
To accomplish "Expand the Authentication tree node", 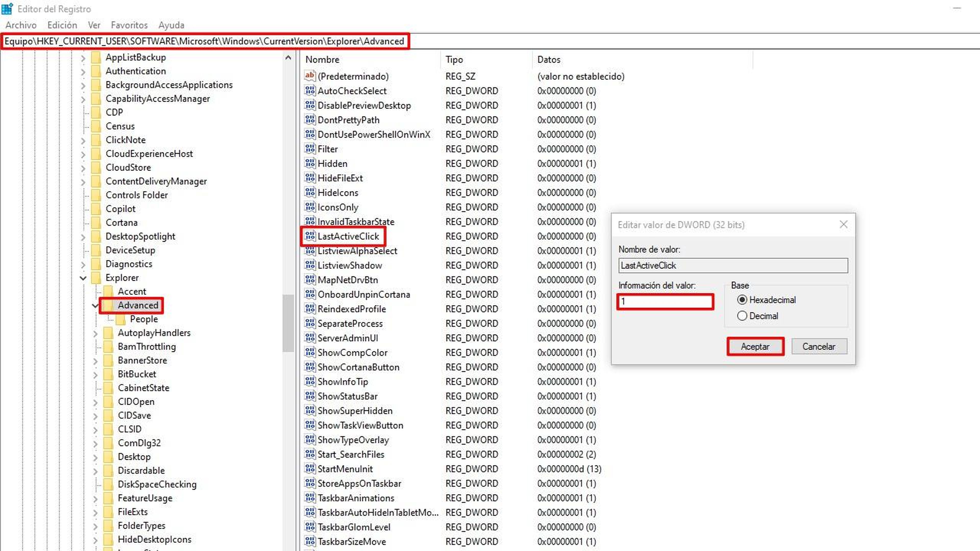I will [83, 72].
